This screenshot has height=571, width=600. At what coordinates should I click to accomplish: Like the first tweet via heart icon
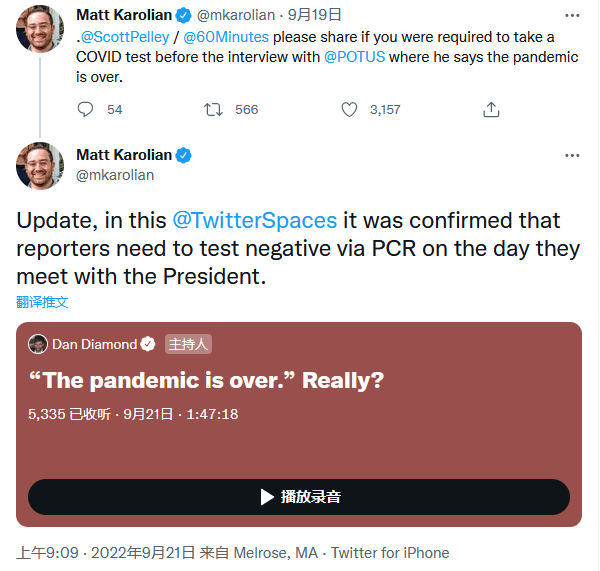click(x=349, y=109)
